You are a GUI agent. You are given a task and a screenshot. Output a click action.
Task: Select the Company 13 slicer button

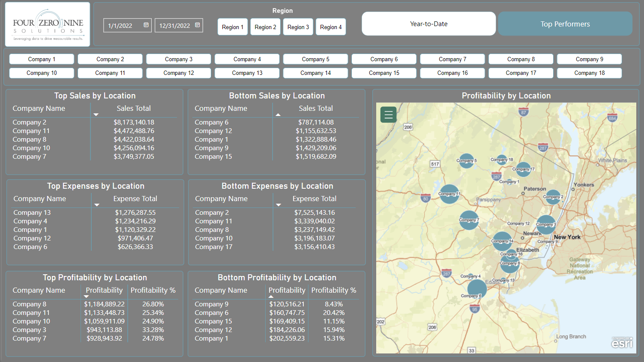(247, 73)
